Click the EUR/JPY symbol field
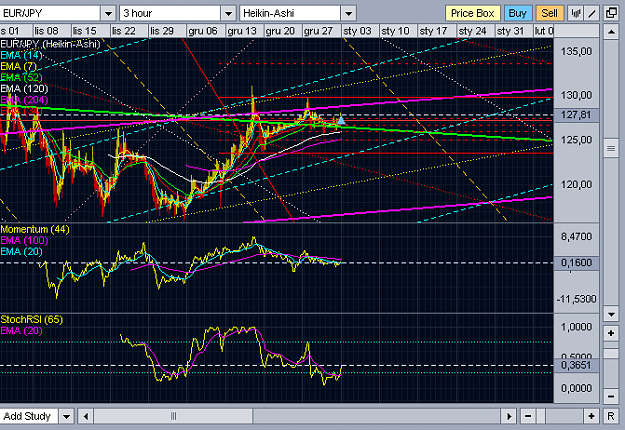 [50, 14]
